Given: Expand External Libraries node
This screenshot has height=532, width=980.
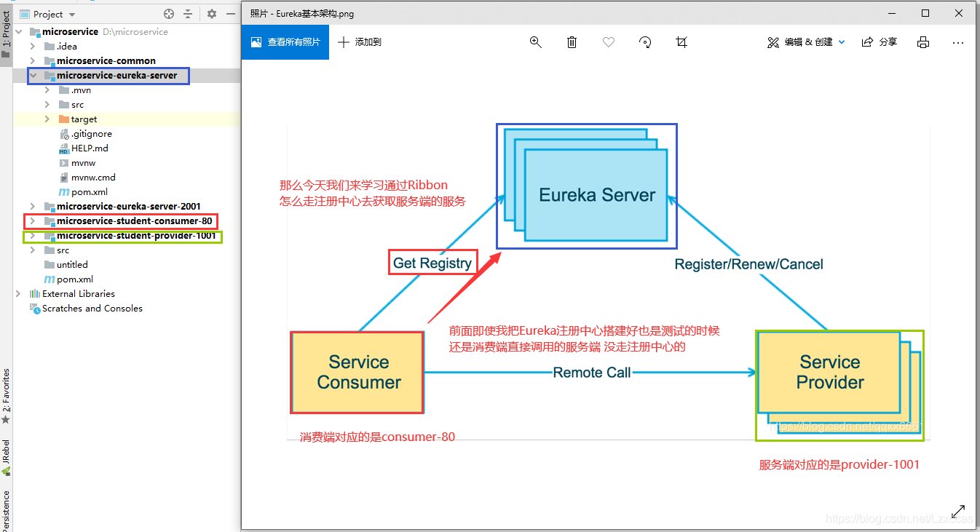Looking at the screenshot, I should (18, 294).
